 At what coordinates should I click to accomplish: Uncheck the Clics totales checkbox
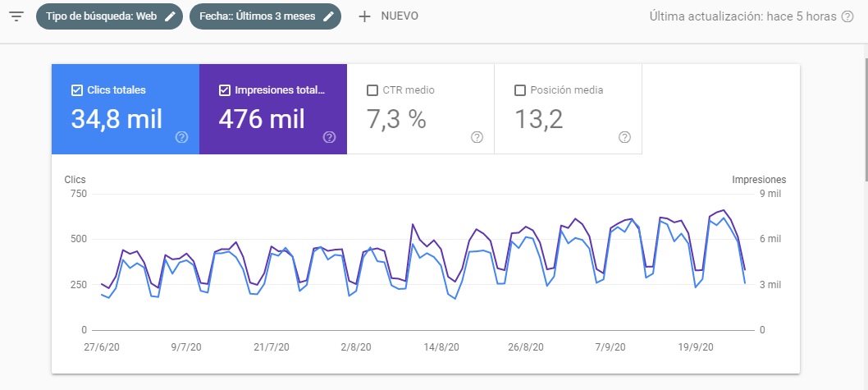pos(77,89)
